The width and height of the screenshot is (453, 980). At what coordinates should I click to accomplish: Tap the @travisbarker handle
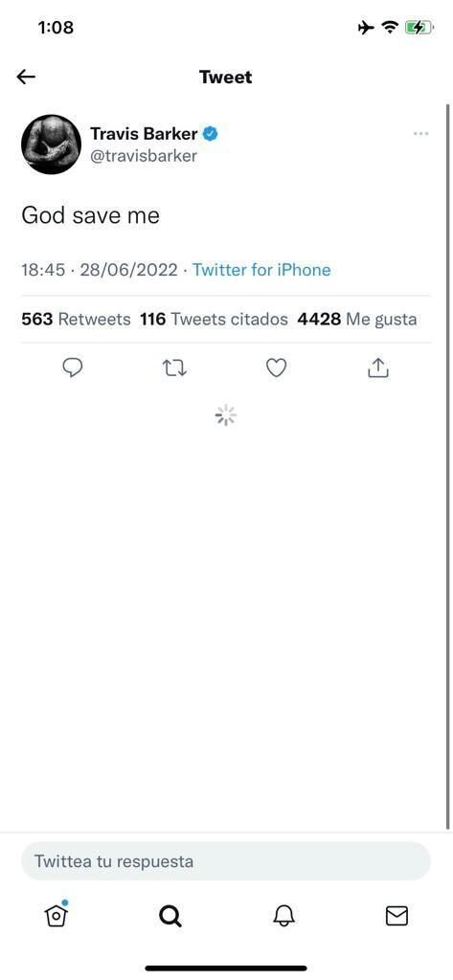tap(144, 156)
